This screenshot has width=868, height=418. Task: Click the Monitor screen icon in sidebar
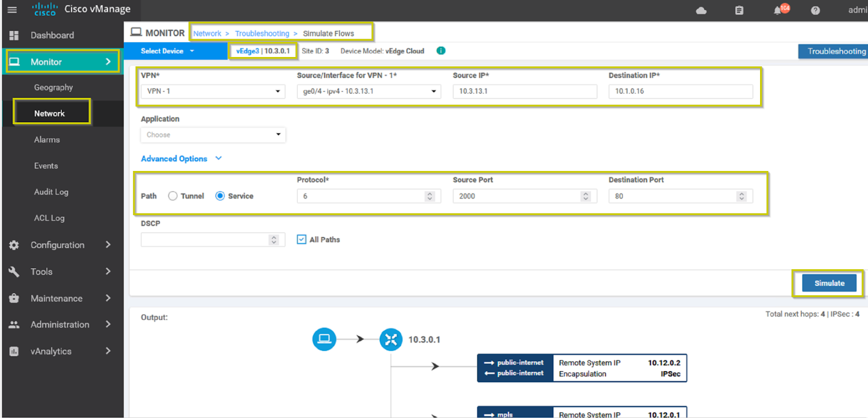pyautogui.click(x=15, y=62)
